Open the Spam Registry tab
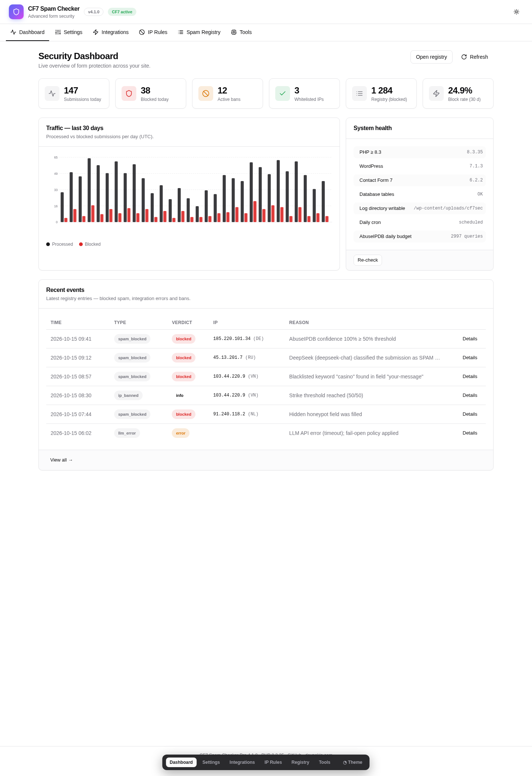532x776 pixels. [199, 32]
